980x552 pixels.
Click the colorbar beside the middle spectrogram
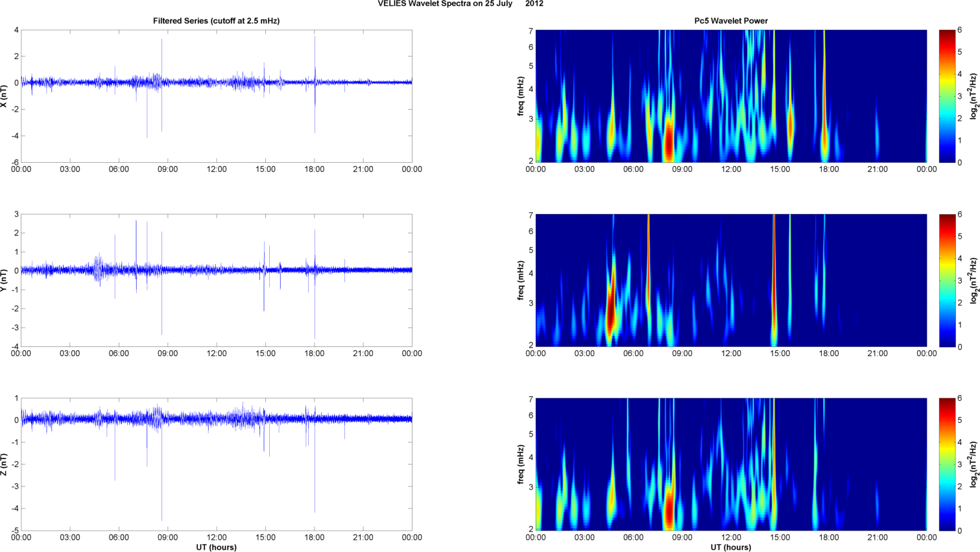947,280
